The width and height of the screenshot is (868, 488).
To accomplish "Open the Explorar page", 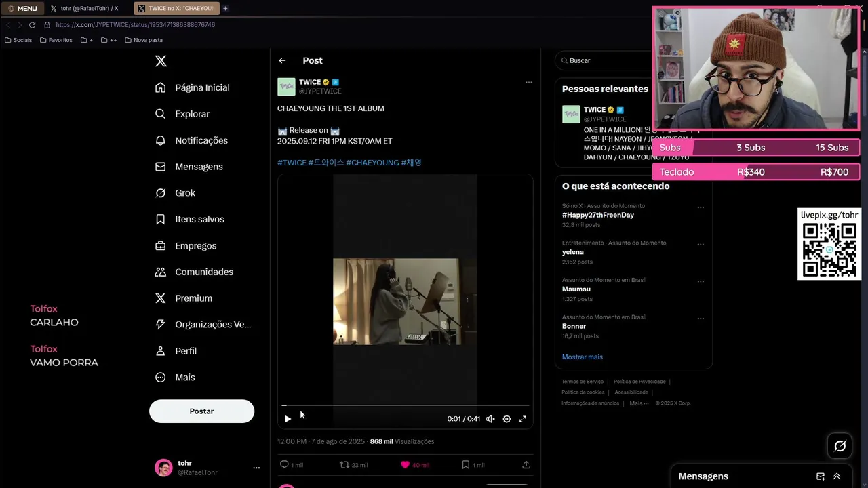I will [x=182, y=114].
